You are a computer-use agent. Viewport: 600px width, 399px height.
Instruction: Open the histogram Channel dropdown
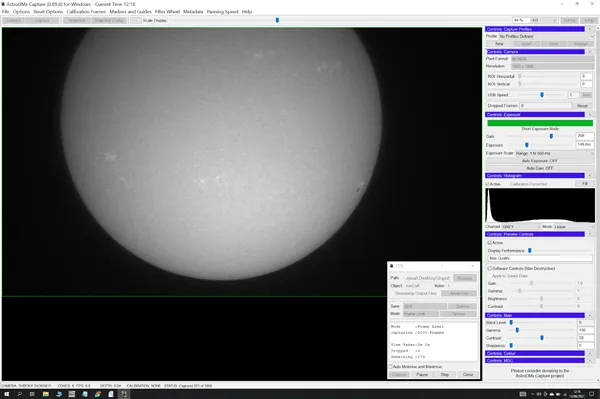click(521, 226)
